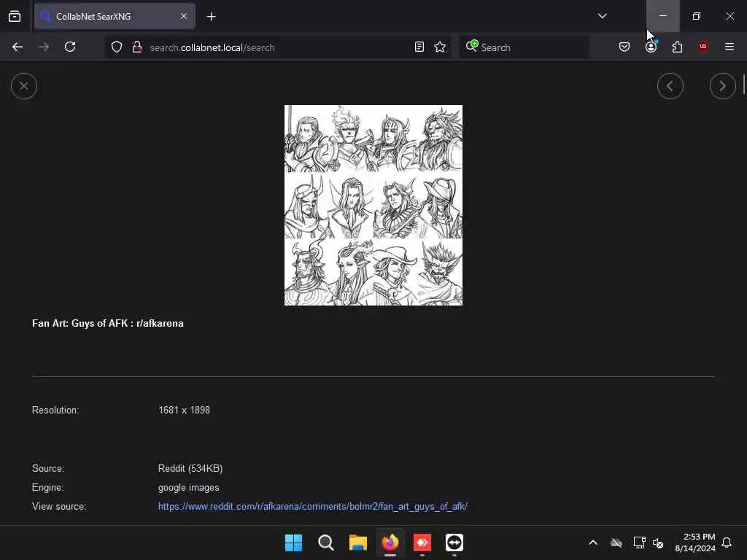The height and width of the screenshot is (560, 747).
Task: Open the Extensions panel
Action: click(677, 47)
